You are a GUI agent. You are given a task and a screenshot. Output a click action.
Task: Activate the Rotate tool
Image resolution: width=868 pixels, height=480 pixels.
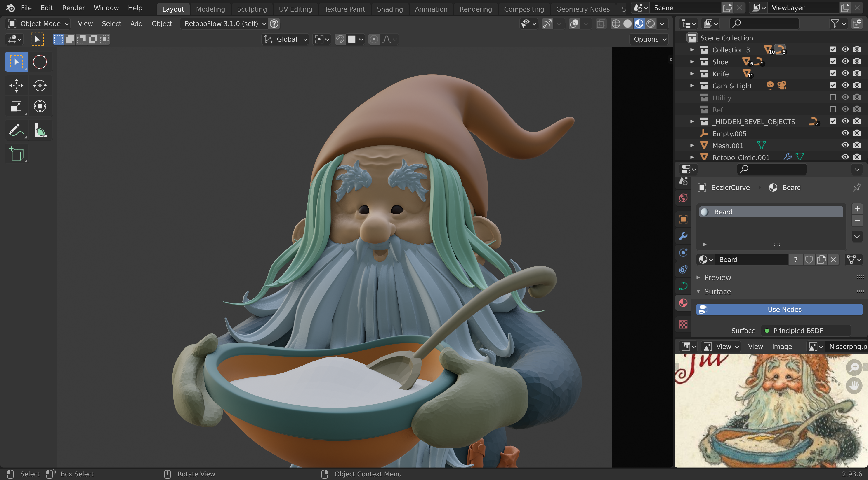pos(40,86)
